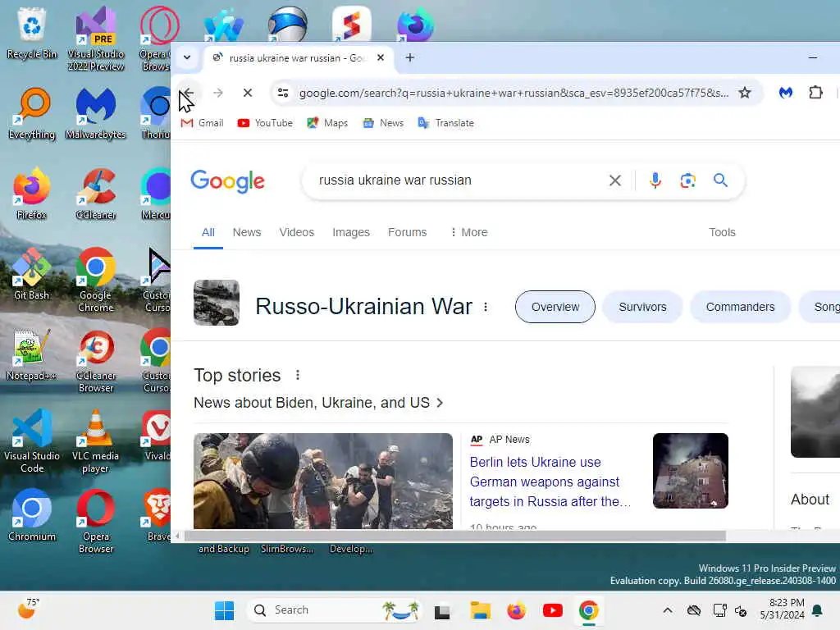This screenshot has height=630, width=840.
Task: Open CCleaner Browser desktop icon
Action: pos(96,361)
